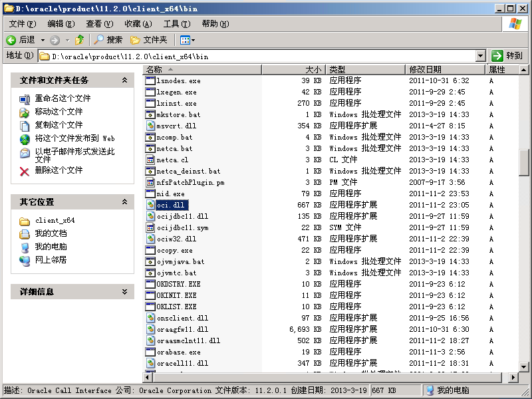Select the oci.dll file icon

pyautogui.click(x=150, y=205)
